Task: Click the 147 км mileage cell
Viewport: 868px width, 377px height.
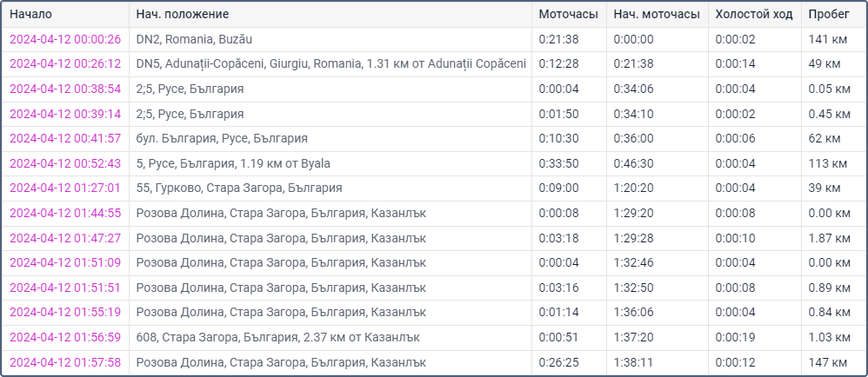Action: point(828,361)
